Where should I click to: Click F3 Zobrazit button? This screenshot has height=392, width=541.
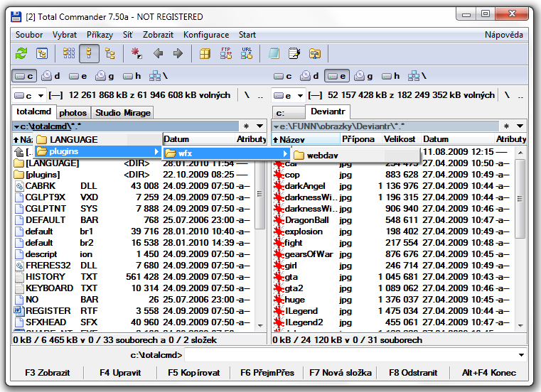point(47,373)
